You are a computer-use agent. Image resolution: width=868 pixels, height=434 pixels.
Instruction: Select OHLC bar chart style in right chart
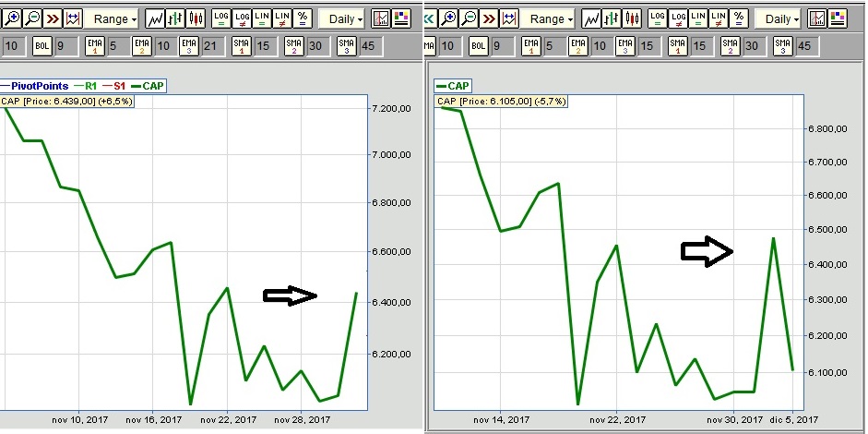(x=612, y=18)
